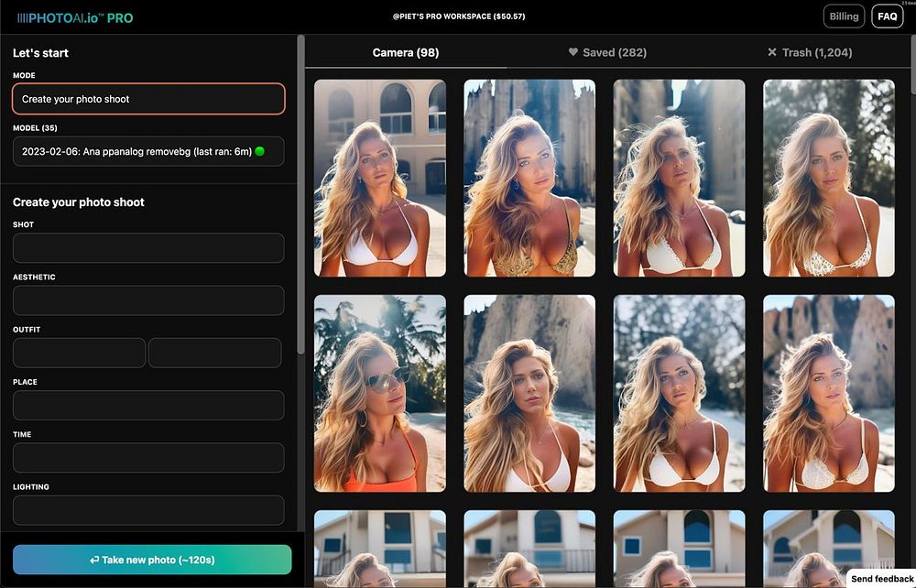Open the first-row photo with arched windows behind
916x588 pixels.
coord(380,178)
